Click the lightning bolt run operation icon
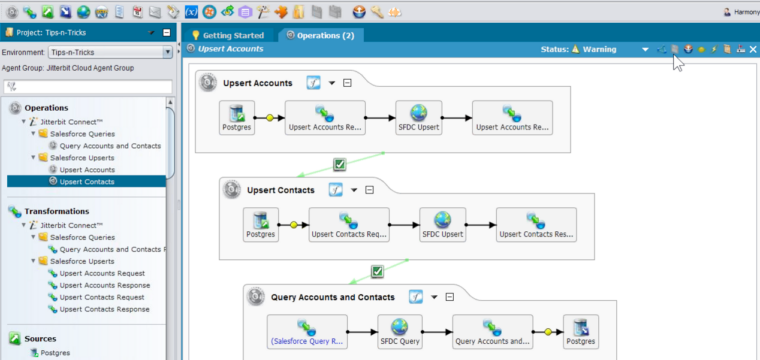This screenshot has height=360, width=760. click(x=713, y=49)
